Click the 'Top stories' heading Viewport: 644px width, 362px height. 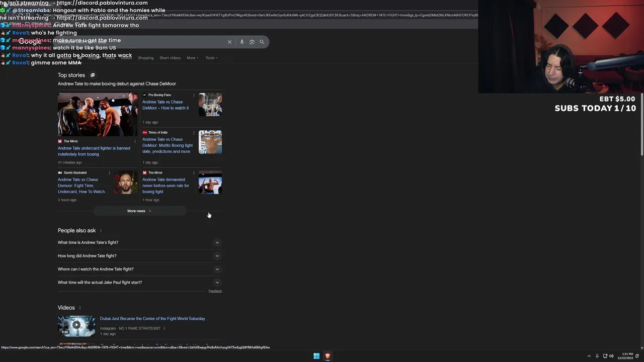pyautogui.click(x=71, y=75)
